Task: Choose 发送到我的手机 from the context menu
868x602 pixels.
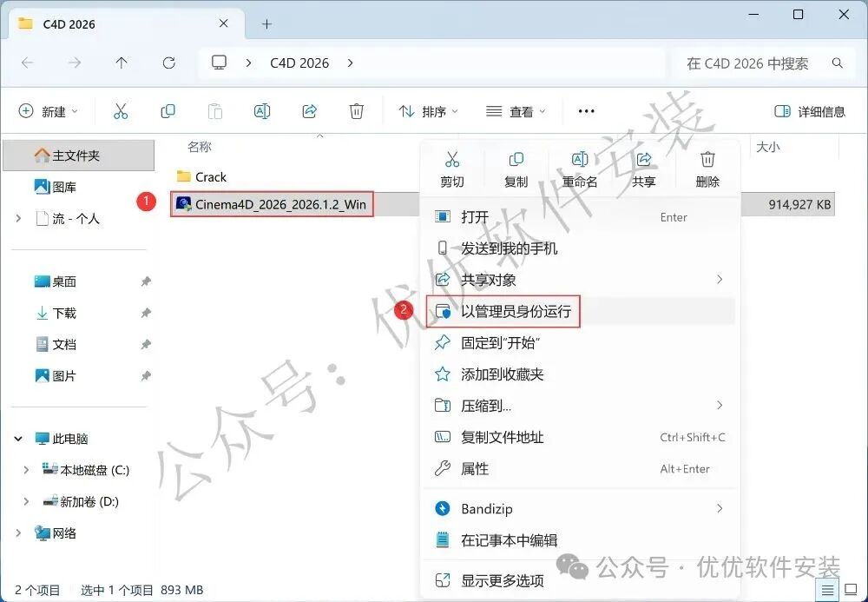Action: pyautogui.click(x=581, y=248)
